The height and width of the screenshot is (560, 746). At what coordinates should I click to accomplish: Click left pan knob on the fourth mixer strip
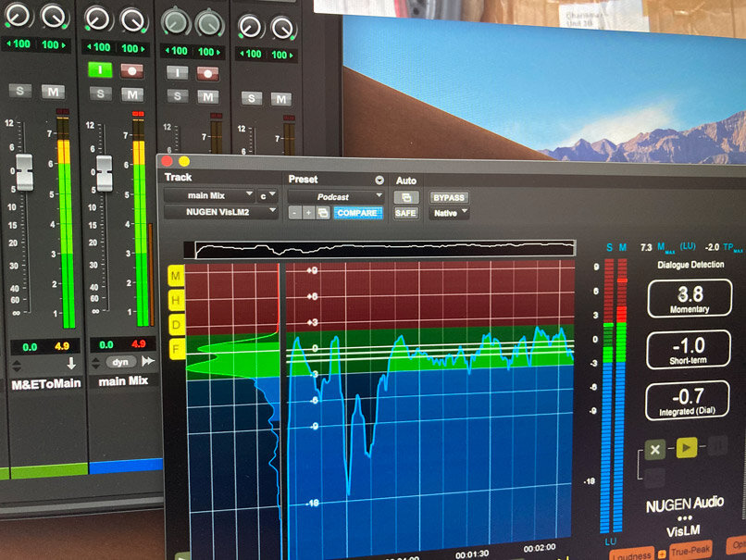point(249,26)
